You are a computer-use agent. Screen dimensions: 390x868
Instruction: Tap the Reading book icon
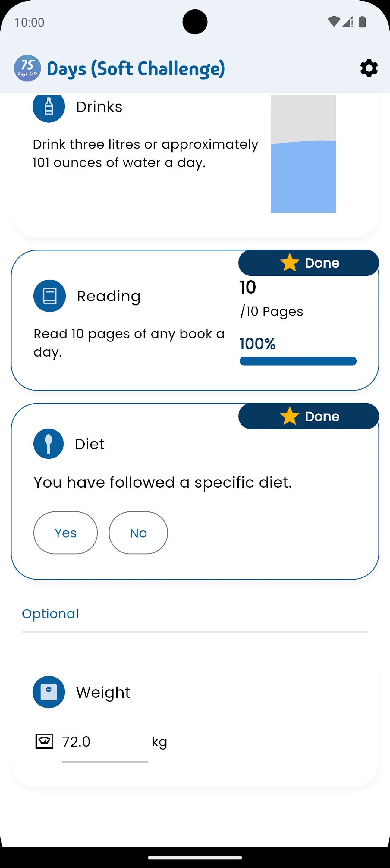(49, 296)
